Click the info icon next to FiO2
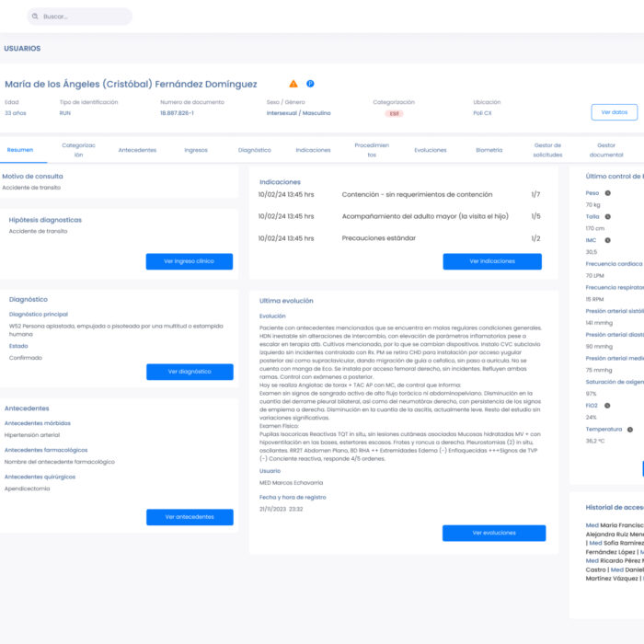This screenshot has width=644, height=644. point(608,405)
